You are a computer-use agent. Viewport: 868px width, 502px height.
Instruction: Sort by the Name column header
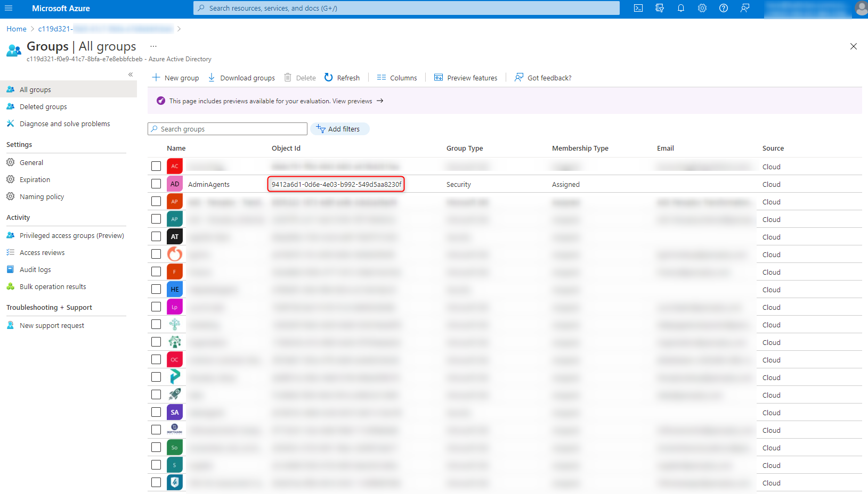[x=176, y=149]
